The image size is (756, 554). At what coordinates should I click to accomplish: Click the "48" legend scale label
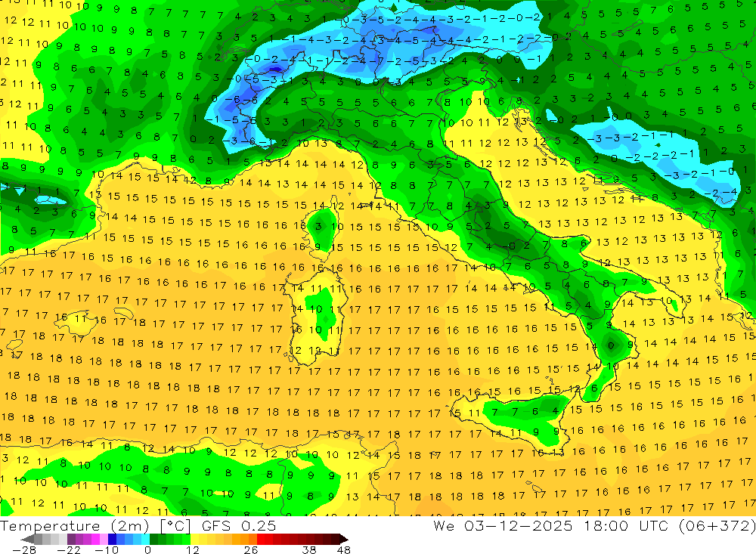pos(344,549)
